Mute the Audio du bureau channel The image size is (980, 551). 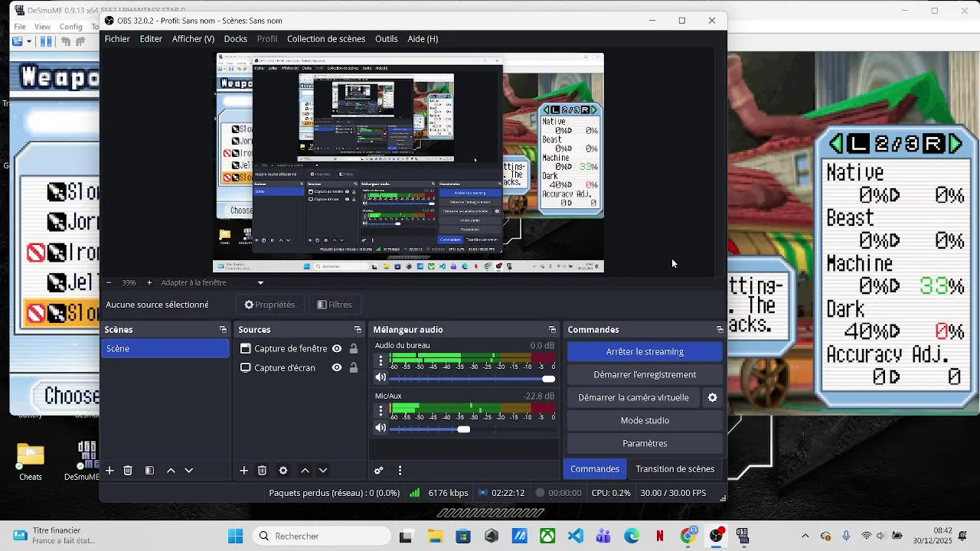point(381,378)
